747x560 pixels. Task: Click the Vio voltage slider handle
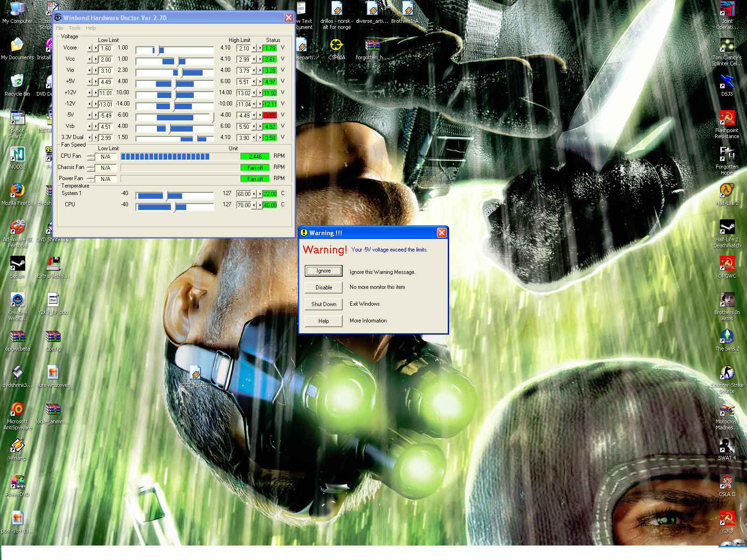[182, 72]
